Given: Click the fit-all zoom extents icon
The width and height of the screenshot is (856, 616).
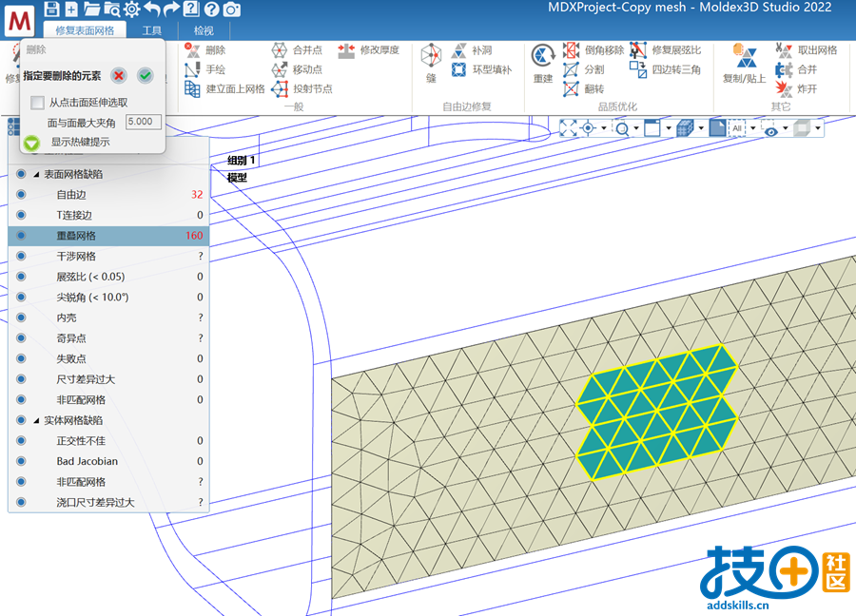Looking at the screenshot, I should (x=568, y=128).
